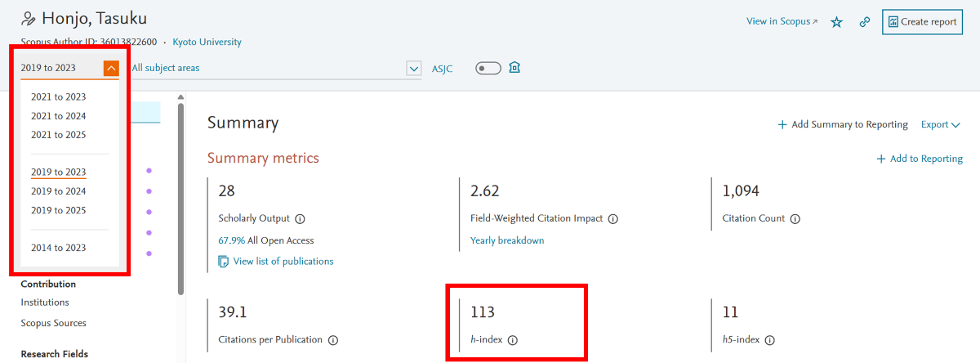This screenshot has width=980, height=363.
Task: Click info icon next to Scholarly Output
Action: [300, 219]
